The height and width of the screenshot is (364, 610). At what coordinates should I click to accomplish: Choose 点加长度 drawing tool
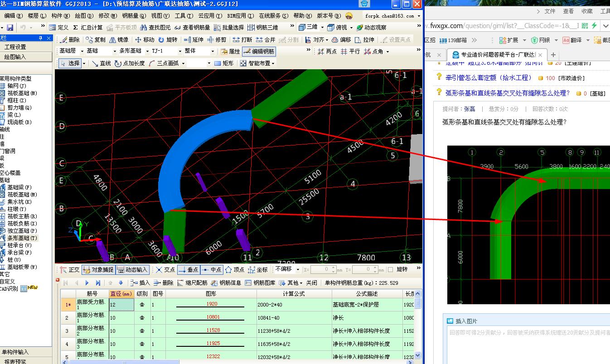point(130,63)
